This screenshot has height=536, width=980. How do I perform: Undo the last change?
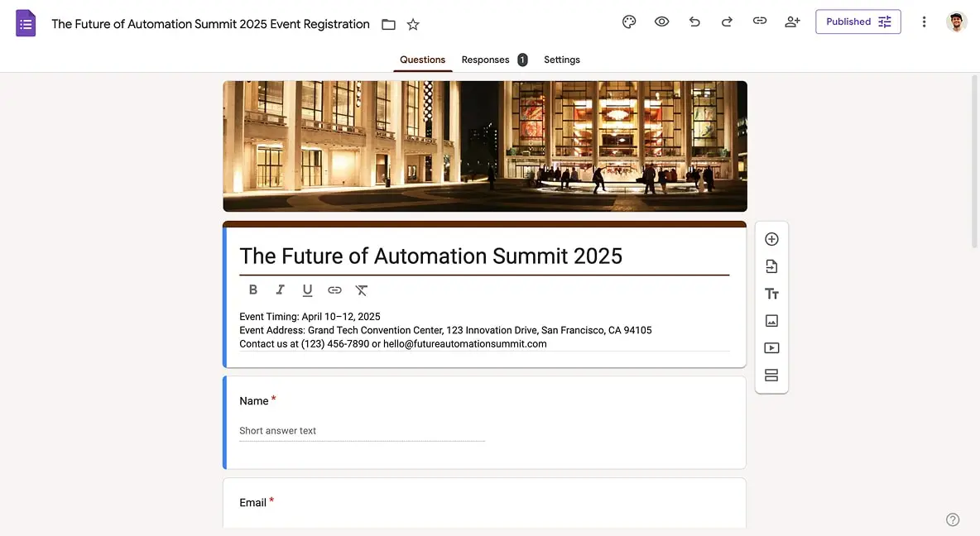(694, 22)
